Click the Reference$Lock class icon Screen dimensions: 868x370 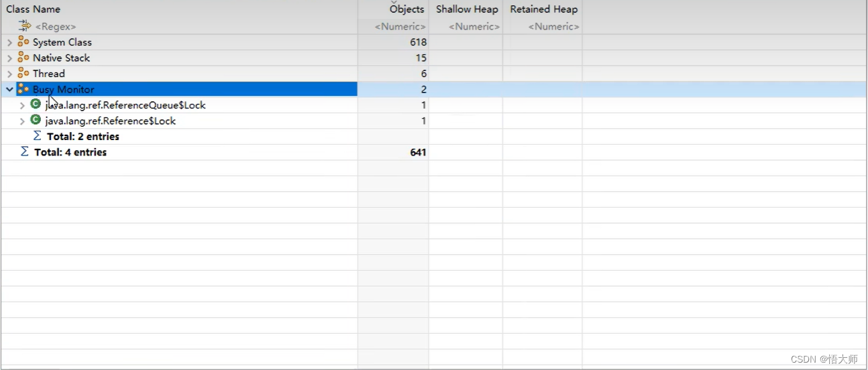[x=36, y=120]
